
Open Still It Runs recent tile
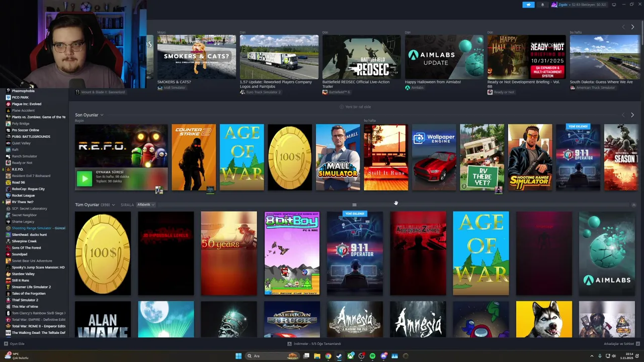386,157
